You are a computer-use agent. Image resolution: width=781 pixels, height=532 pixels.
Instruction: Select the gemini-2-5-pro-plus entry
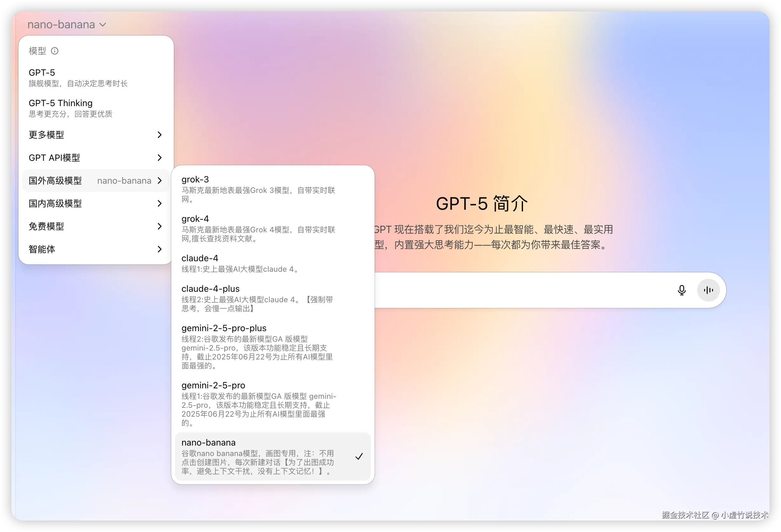[224, 328]
